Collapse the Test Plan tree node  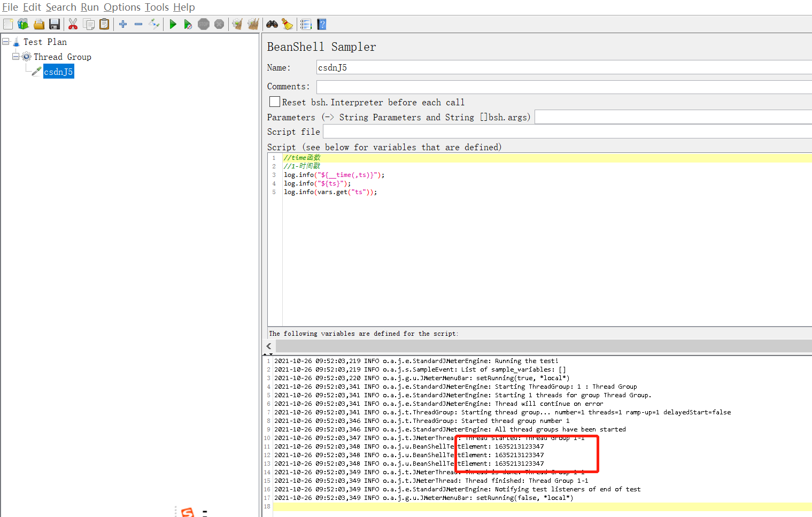click(x=5, y=41)
